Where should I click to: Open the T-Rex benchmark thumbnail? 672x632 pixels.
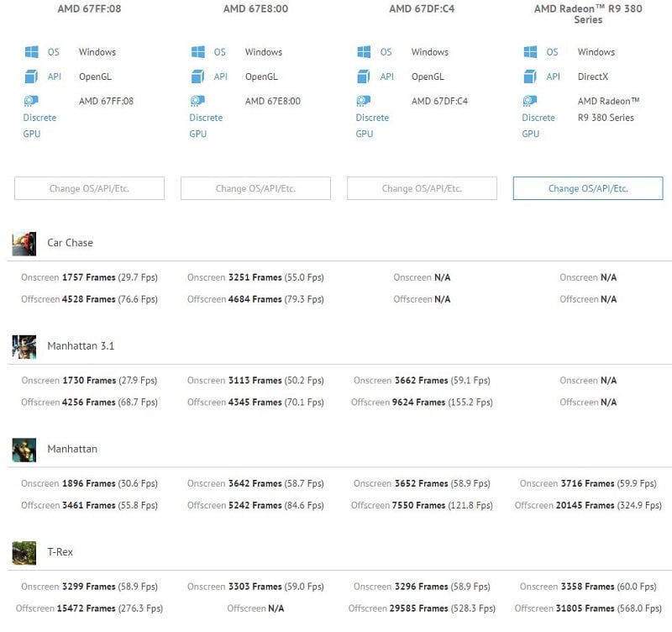(x=24, y=553)
